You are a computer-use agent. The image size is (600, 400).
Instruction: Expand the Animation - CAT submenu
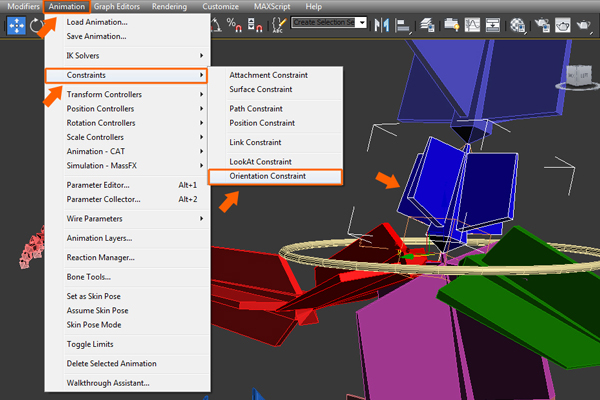pyautogui.click(x=127, y=151)
